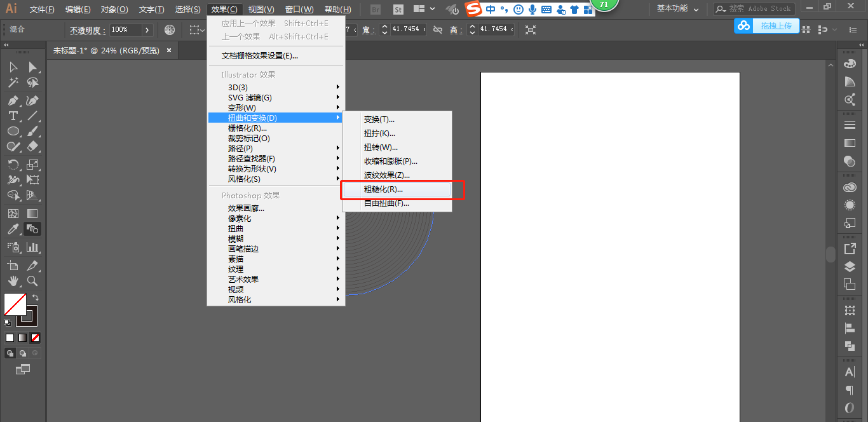Image resolution: width=868 pixels, height=422 pixels.
Task: Select the Column Graph tool
Action: click(x=32, y=247)
